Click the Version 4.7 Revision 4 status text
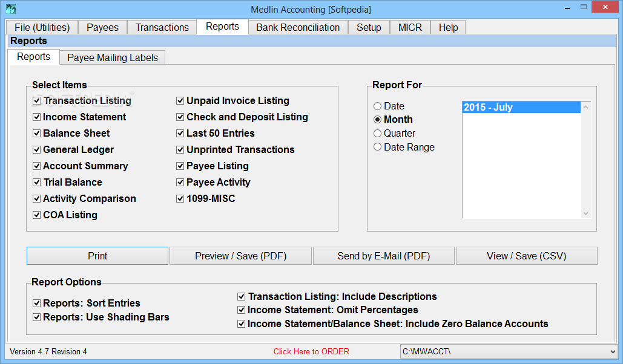Screen dimensions: 623x364 [48, 352]
